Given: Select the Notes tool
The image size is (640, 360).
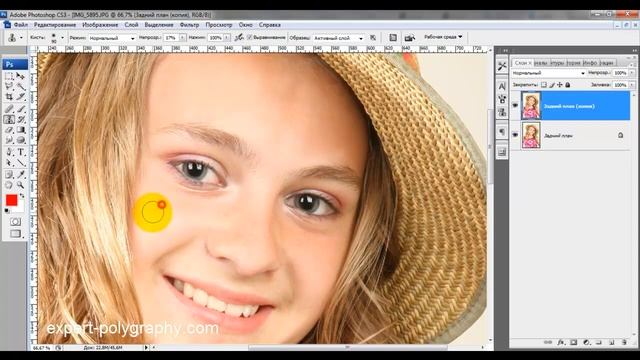Looking at the screenshot, I should tap(9, 175).
